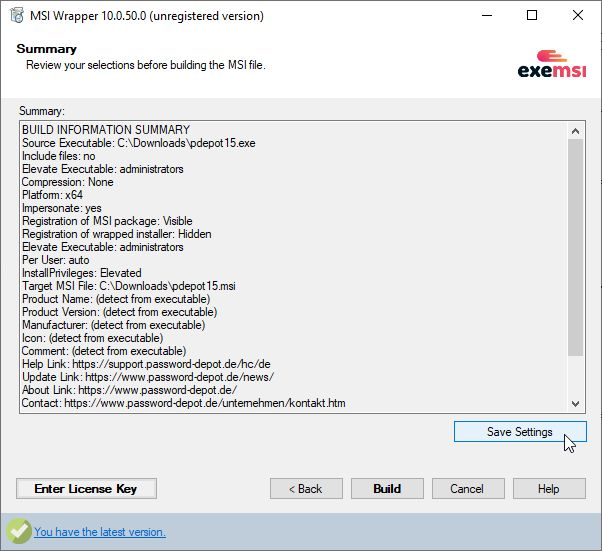Click the 'Compression: None' line
602x551 pixels.
68,182
